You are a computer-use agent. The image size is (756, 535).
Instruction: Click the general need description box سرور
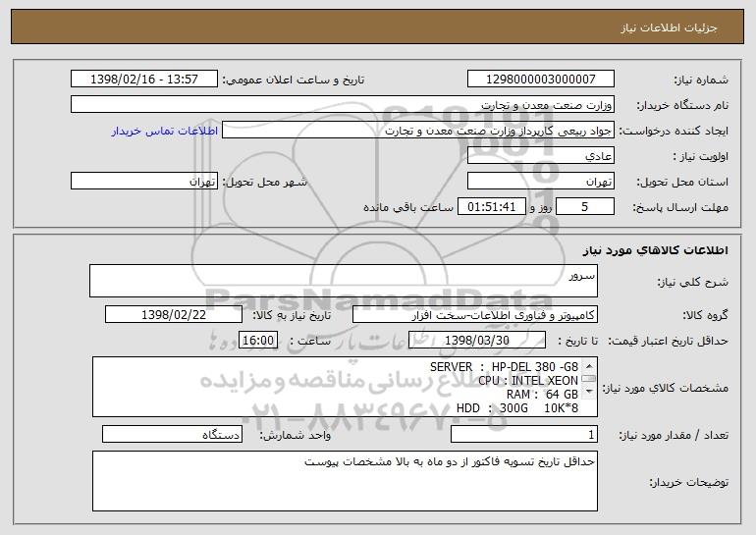pyautogui.click(x=344, y=281)
